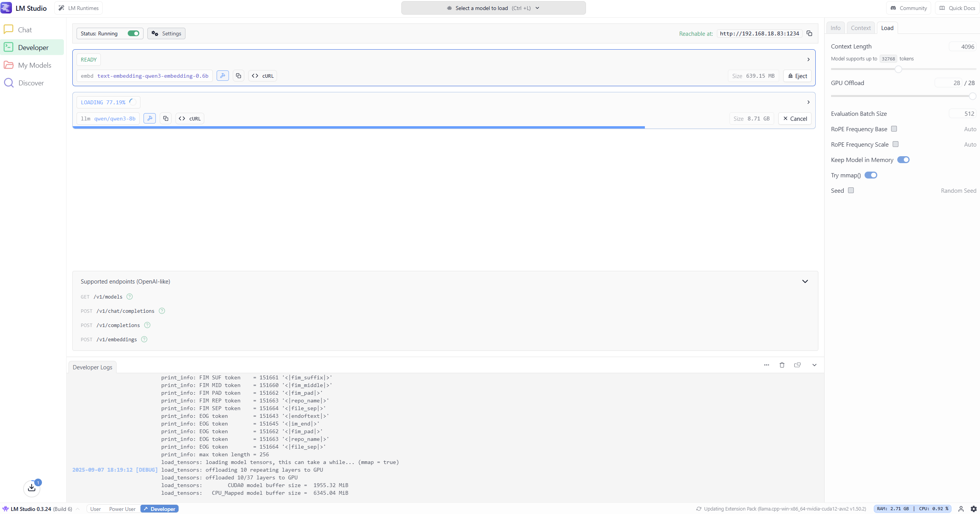Image resolution: width=980 pixels, height=514 pixels.
Task: Open the Select a model to load dropdown
Action: (493, 8)
